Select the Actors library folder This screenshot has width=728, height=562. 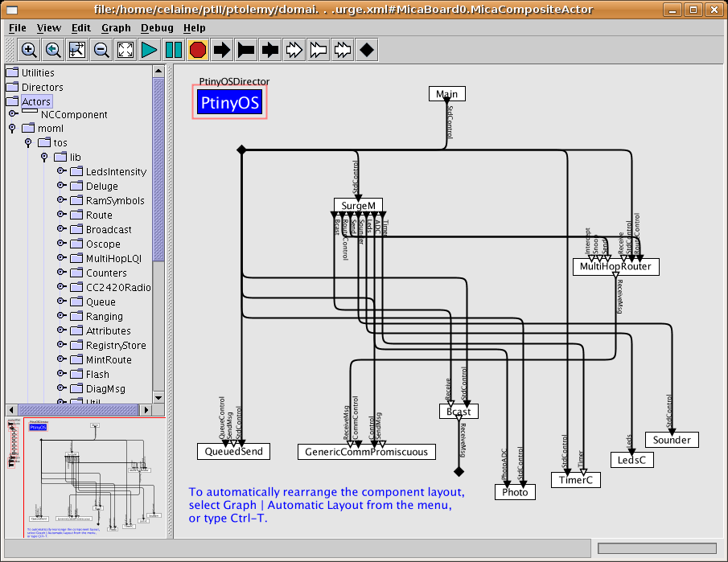click(x=30, y=101)
